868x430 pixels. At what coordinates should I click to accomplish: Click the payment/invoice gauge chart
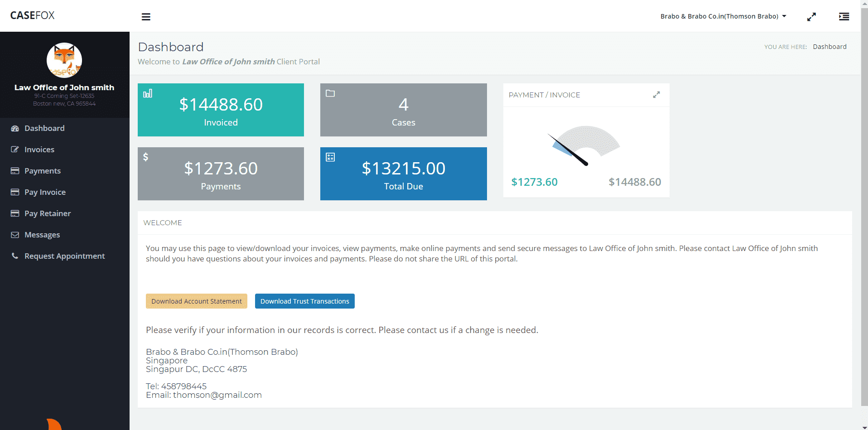[x=585, y=145]
